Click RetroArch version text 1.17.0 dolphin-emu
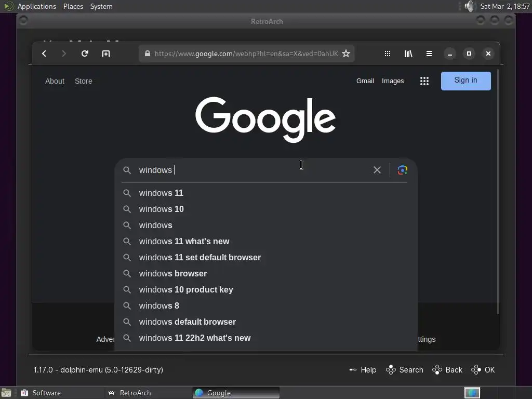 [x=98, y=370]
